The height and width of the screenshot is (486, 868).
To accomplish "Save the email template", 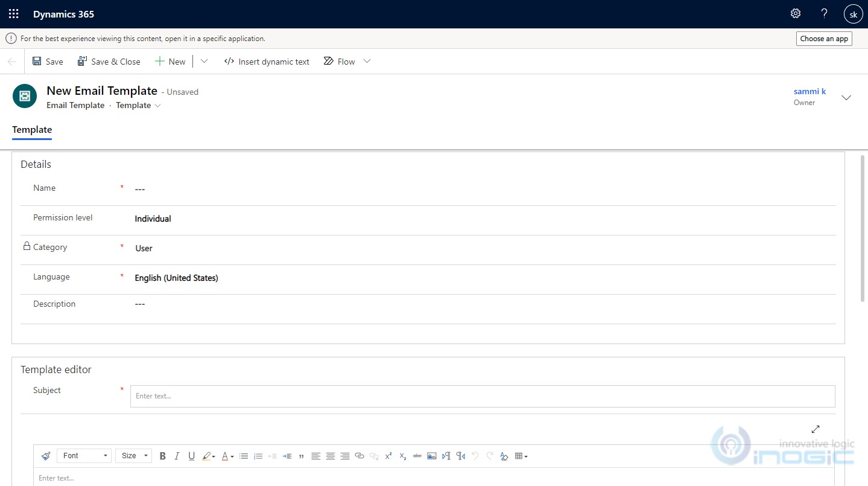I will 48,62.
